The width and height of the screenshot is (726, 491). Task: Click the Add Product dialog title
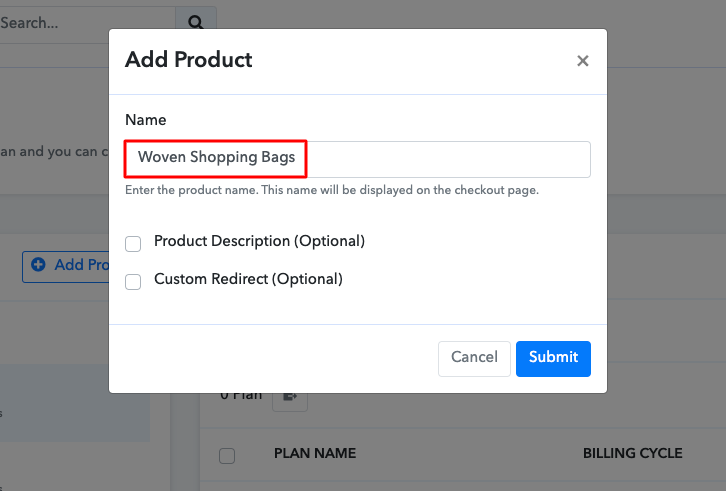click(188, 60)
